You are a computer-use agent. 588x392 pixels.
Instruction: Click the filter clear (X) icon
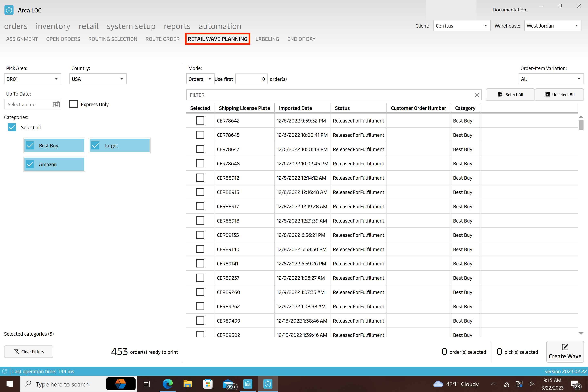(x=477, y=95)
